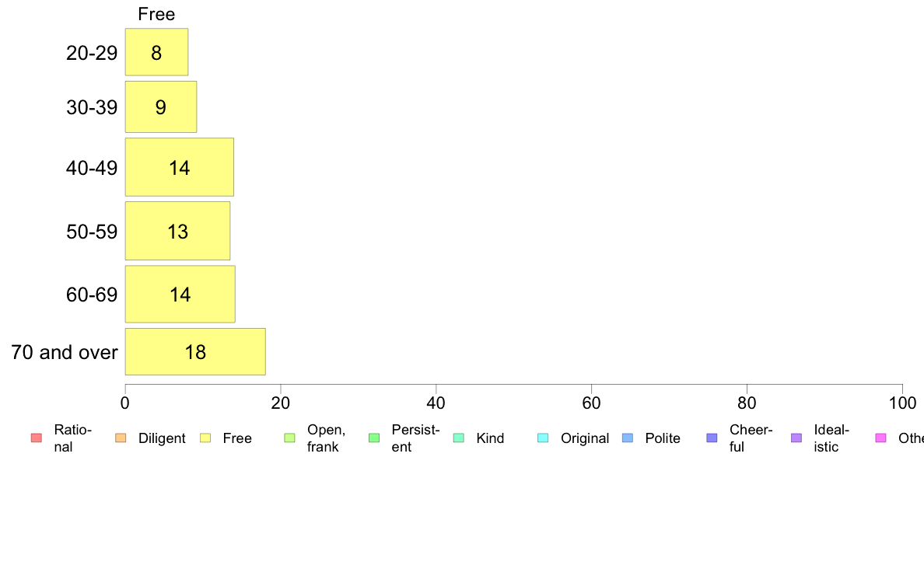Image resolution: width=924 pixels, height=572 pixels.
Task: Click the Polite legend color swatch
Action: coord(628,438)
